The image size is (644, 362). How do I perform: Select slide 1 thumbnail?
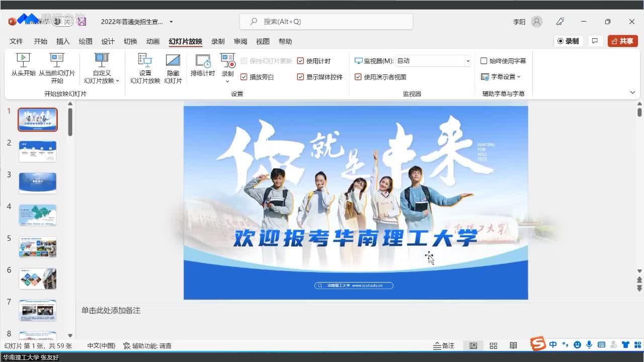point(38,120)
